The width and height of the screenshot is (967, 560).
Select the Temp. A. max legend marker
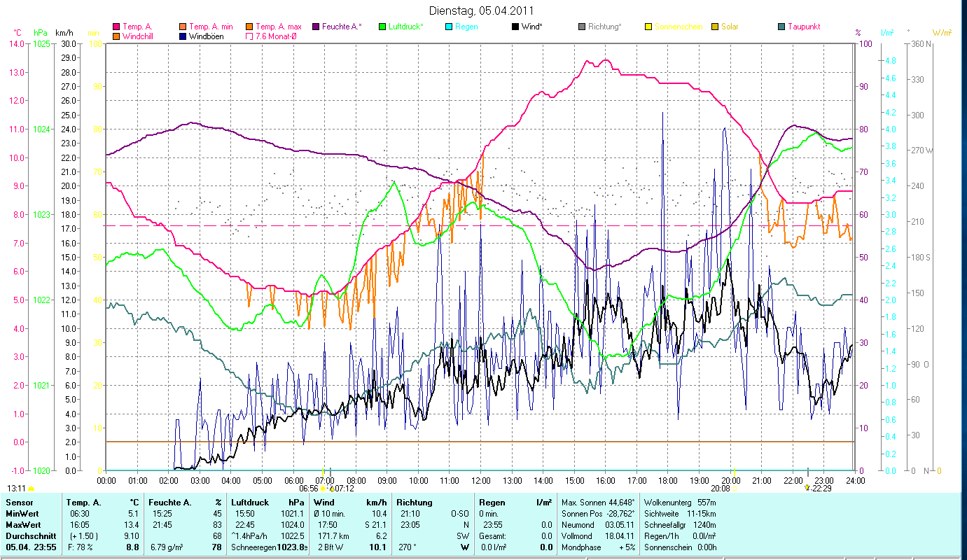tap(249, 27)
